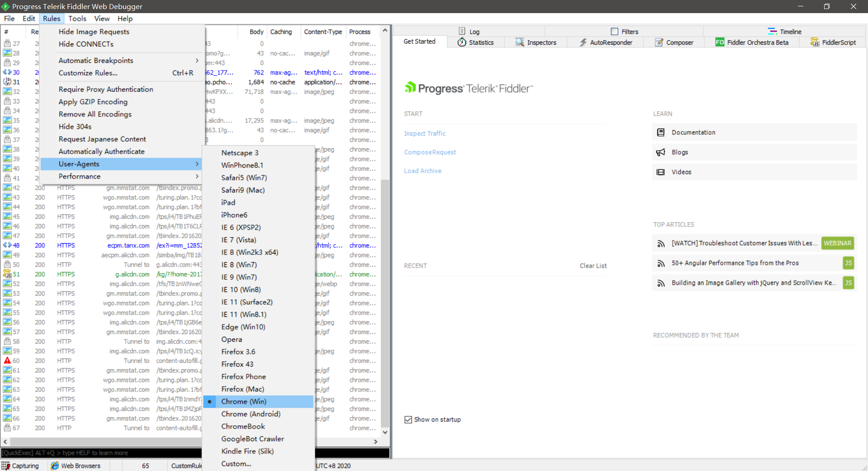The height and width of the screenshot is (471, 868).
Task: Click the Capturing status bar icon
Action: tap(5, 466)
